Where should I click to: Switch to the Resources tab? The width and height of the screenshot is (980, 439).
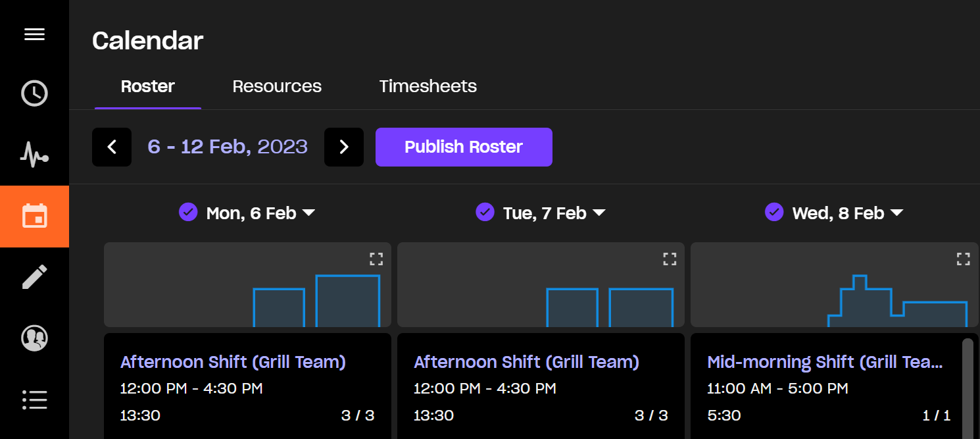click(x=277, y=86)
